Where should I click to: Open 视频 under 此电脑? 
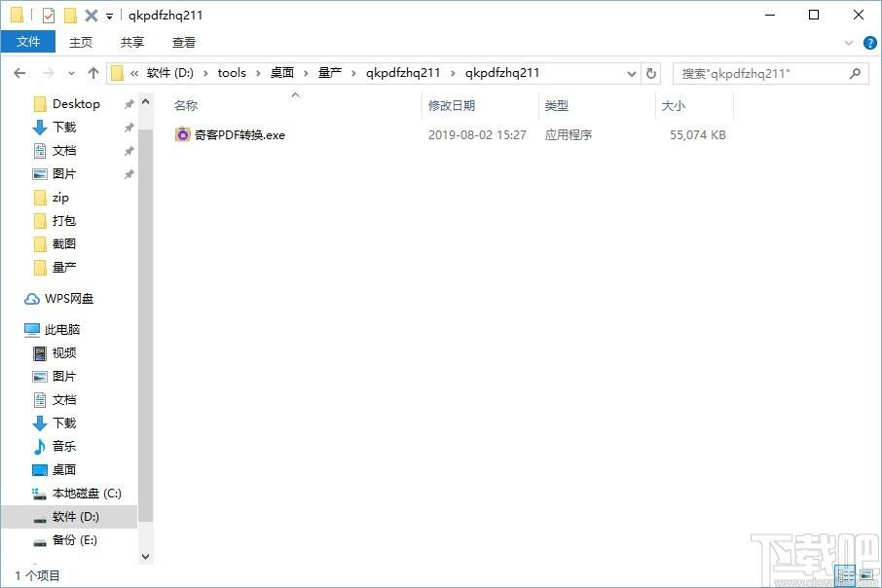[64, 353]
